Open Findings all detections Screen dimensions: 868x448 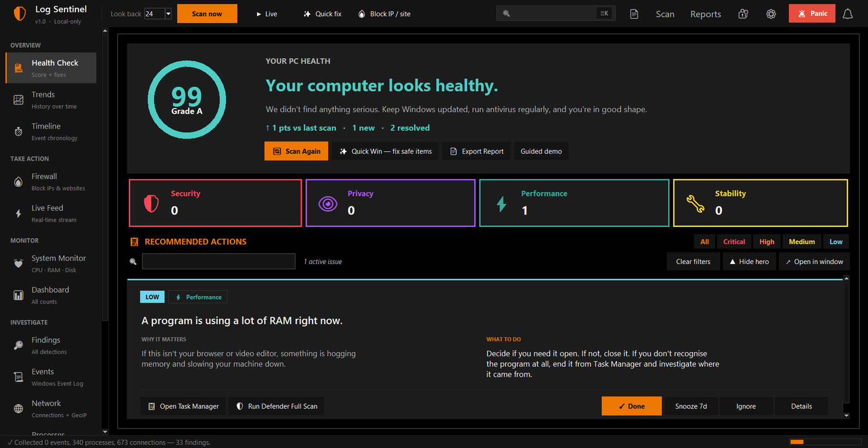point(51,345)
